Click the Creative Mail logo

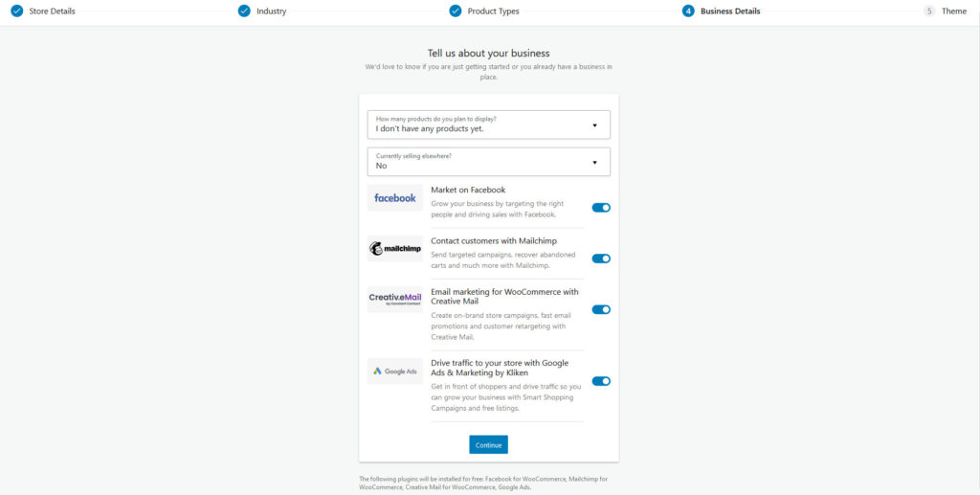(x=395, y=300)
